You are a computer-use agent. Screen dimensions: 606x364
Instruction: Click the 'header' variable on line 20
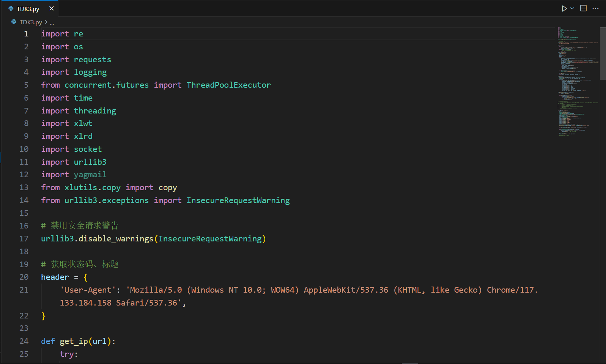click(x=55, y=277)
